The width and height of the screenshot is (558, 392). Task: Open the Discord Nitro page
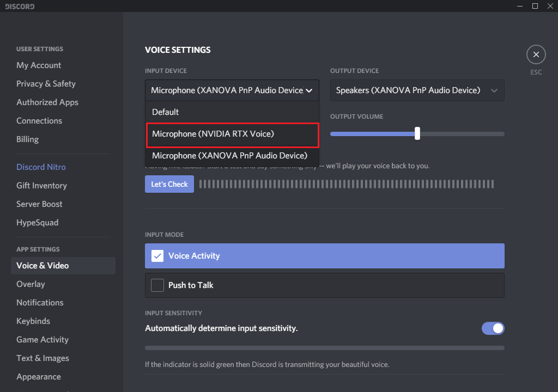pyautogui.click(x=41, y=167)
